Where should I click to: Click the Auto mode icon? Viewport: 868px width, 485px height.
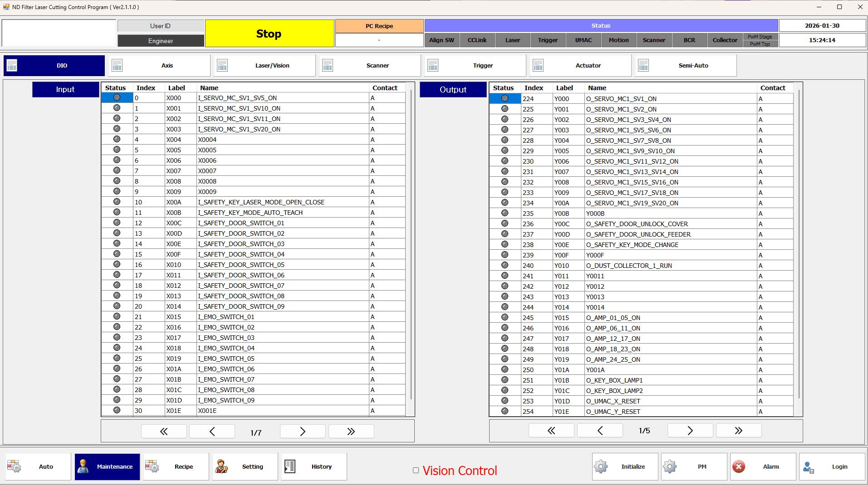(14, 466)
